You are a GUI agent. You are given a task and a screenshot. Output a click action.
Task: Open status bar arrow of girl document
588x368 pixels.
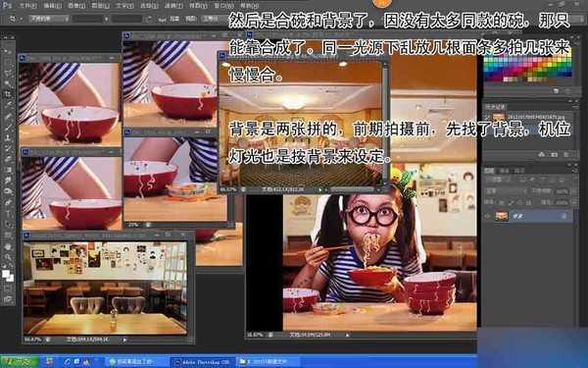[x=348, y=335]
